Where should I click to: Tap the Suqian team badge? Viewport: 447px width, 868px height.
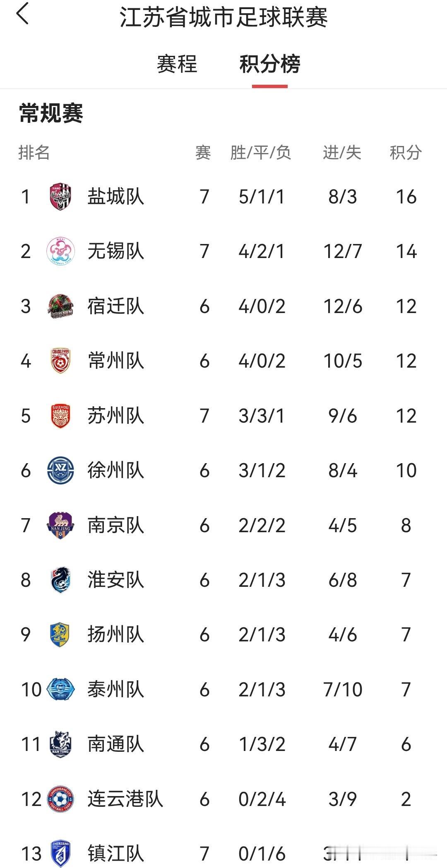tap(60, 306)
